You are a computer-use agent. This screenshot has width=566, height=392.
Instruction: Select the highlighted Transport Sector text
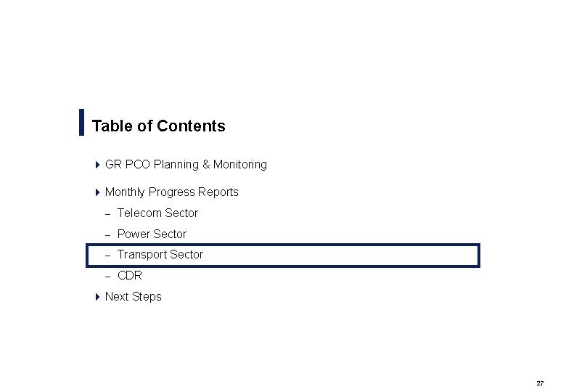(x=160, y=255)
